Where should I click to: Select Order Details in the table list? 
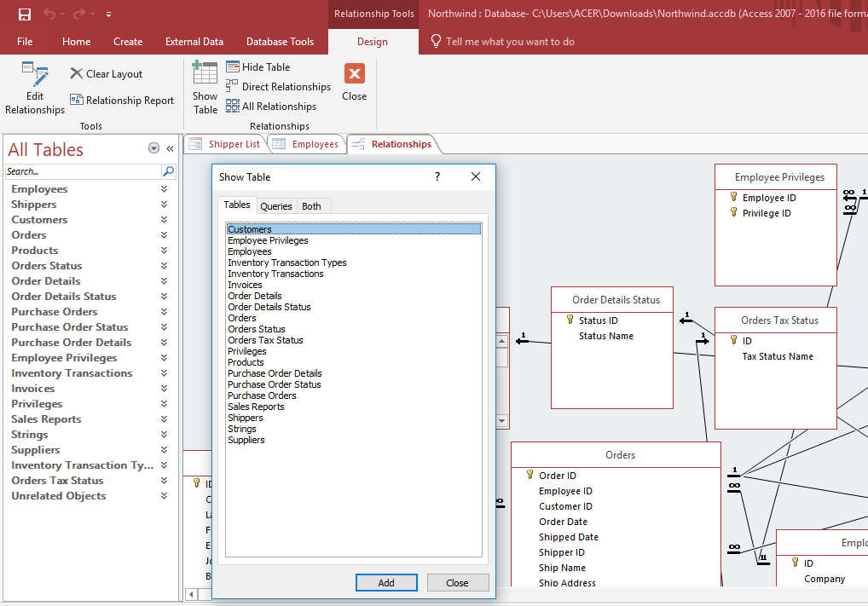[255, 296]
